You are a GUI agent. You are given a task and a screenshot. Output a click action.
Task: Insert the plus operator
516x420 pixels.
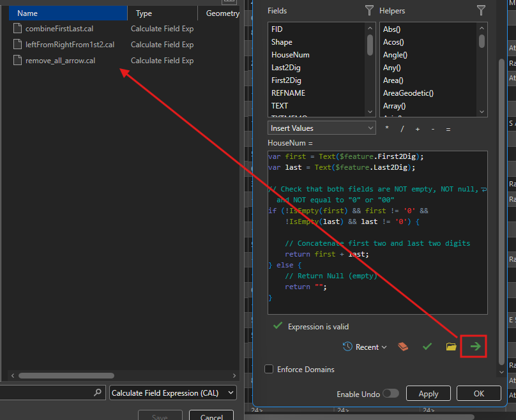click(418, 130)
